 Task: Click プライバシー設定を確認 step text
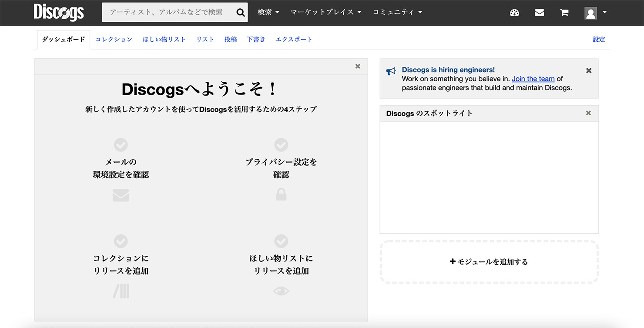(281, 168)
